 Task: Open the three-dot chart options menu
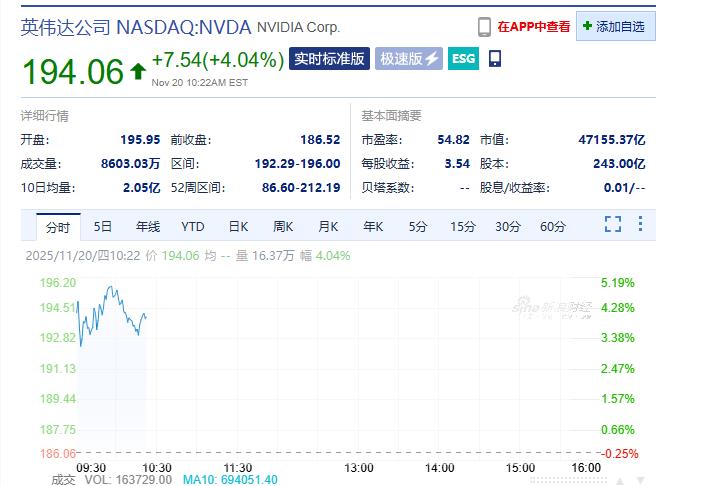(640, 224)
